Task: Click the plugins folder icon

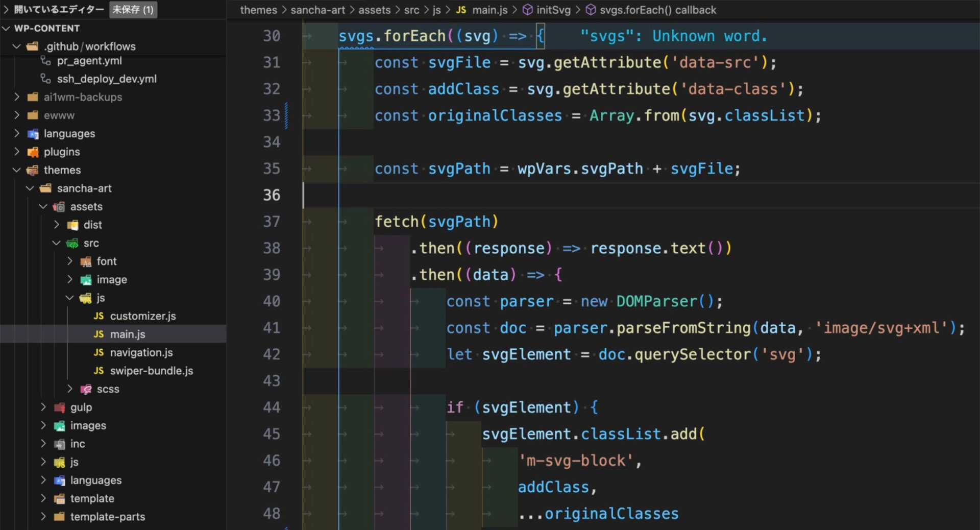Action: pos(33,152)
